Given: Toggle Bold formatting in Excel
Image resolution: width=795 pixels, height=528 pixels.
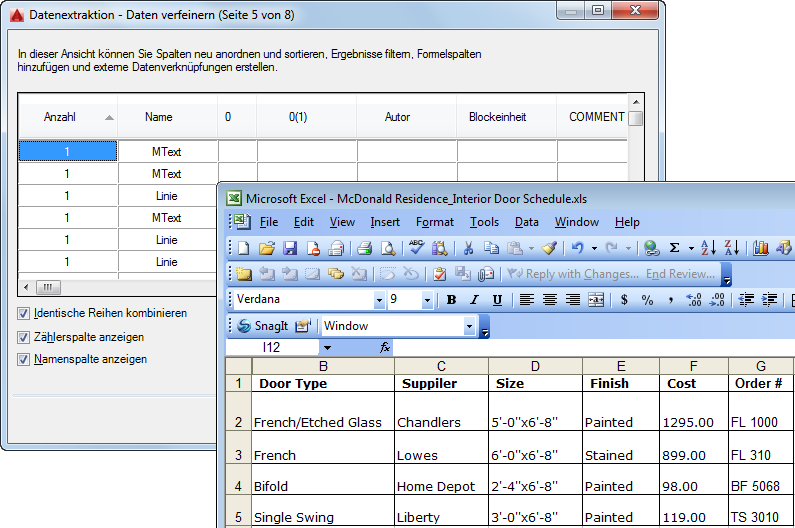Looking at the screenshot, I should point(451,300).
